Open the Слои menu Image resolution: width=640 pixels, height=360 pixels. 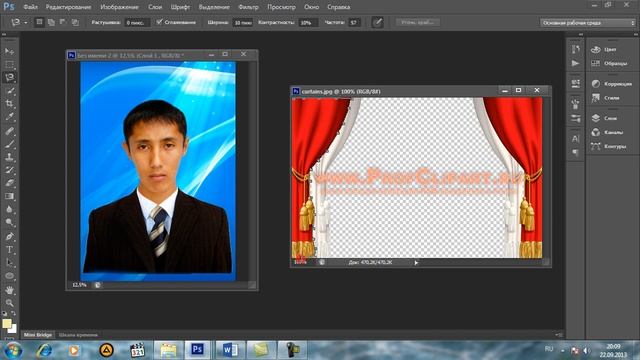point(155,7)
